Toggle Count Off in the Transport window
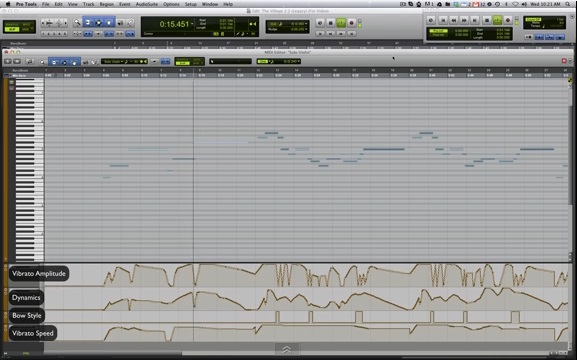 [533, 20]
